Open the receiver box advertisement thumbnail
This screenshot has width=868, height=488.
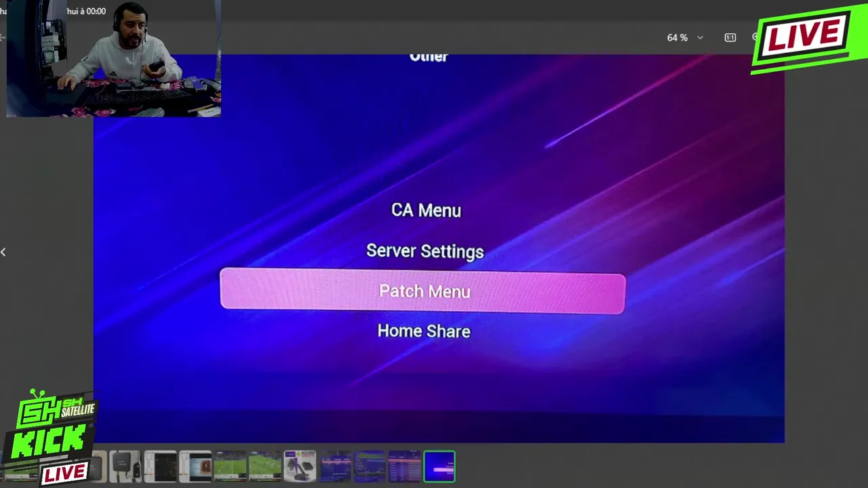[x=300, y=466]
